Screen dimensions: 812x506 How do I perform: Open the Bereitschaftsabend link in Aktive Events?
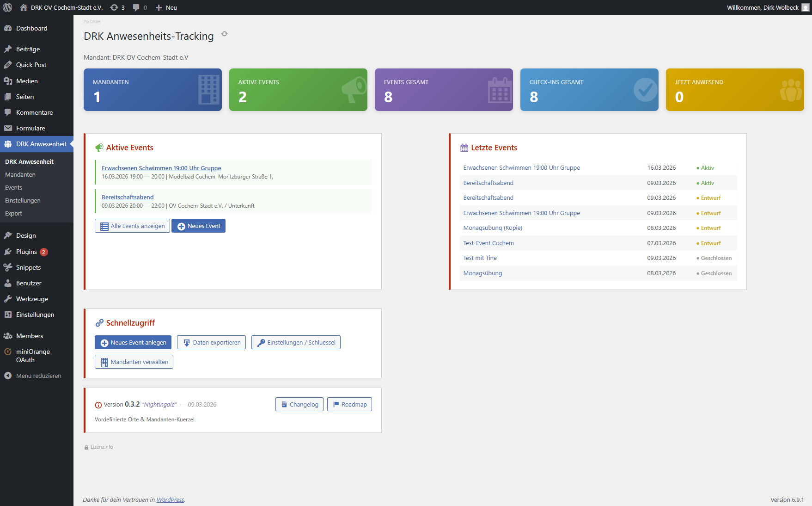pos(128,197)
